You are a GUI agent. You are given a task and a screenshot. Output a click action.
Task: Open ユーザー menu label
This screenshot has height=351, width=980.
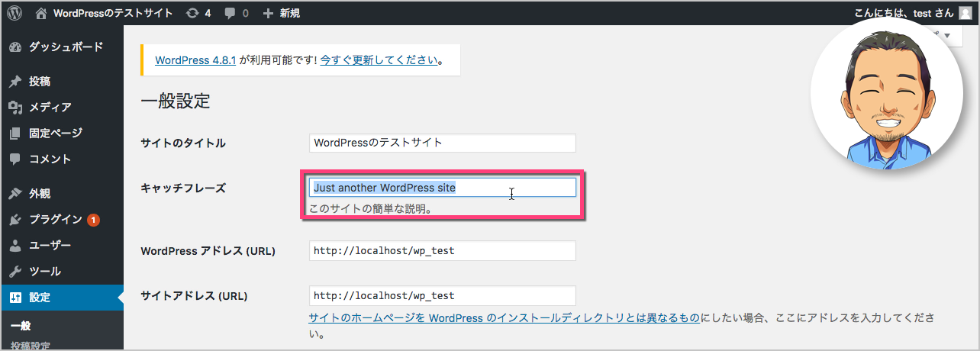click(50, 246)
